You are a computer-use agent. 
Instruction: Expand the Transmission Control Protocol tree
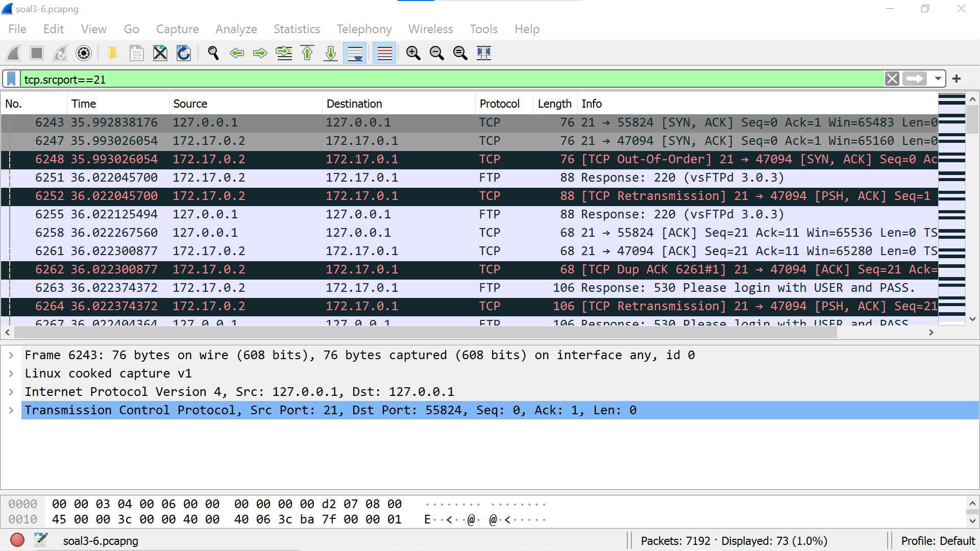tap(11, 410)
